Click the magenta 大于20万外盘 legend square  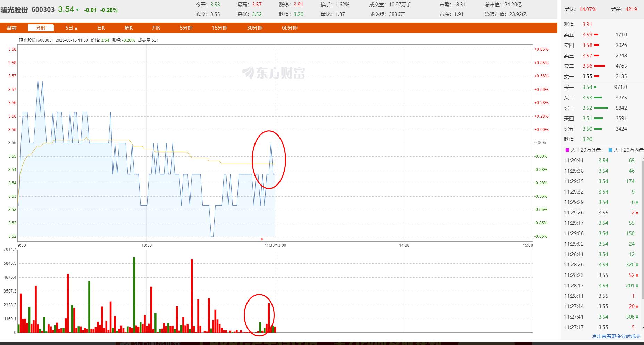tap(567, 150)
